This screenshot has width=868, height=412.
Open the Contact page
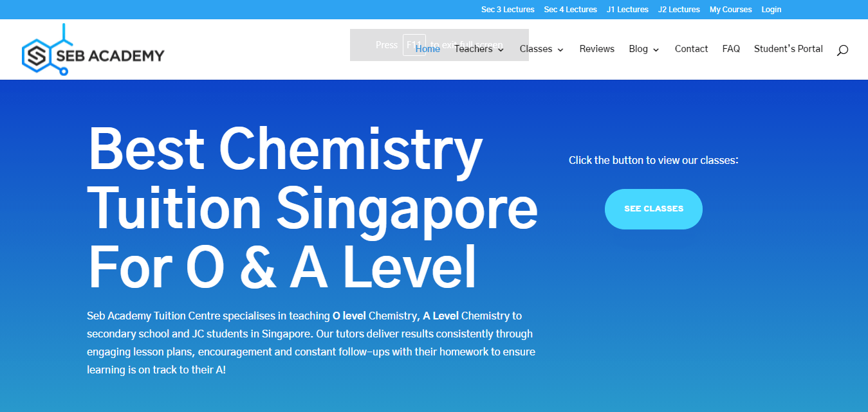tap(691, 49)
